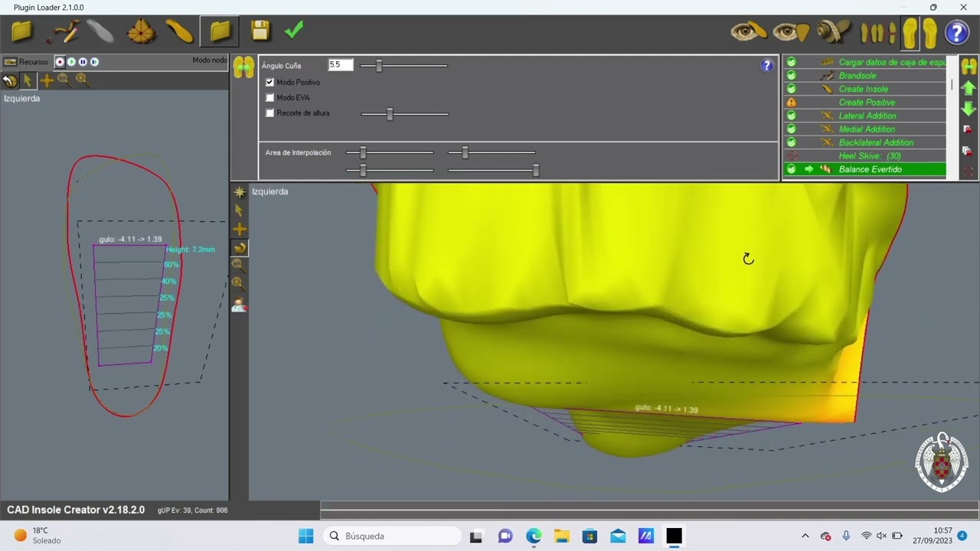Open the Windows Start menu
Viewport: 980px width, 551px height.
pyautogui.click(x=305, y=536)
